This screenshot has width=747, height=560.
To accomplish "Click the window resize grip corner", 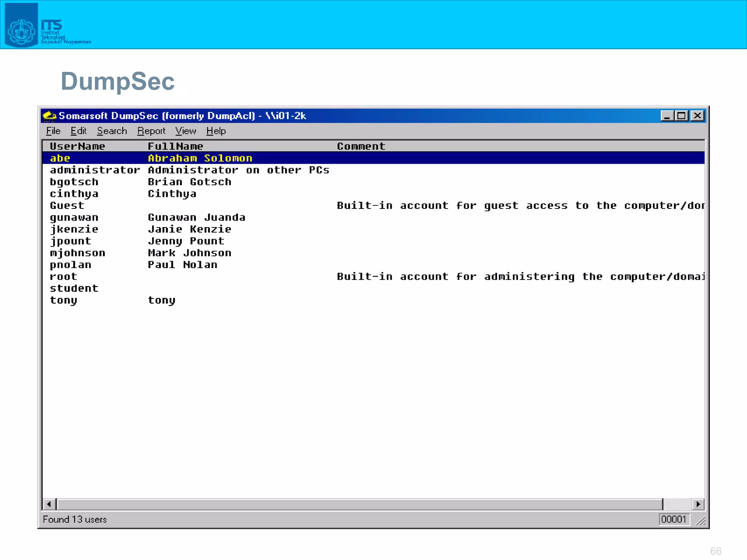I will tap(701, 521).
